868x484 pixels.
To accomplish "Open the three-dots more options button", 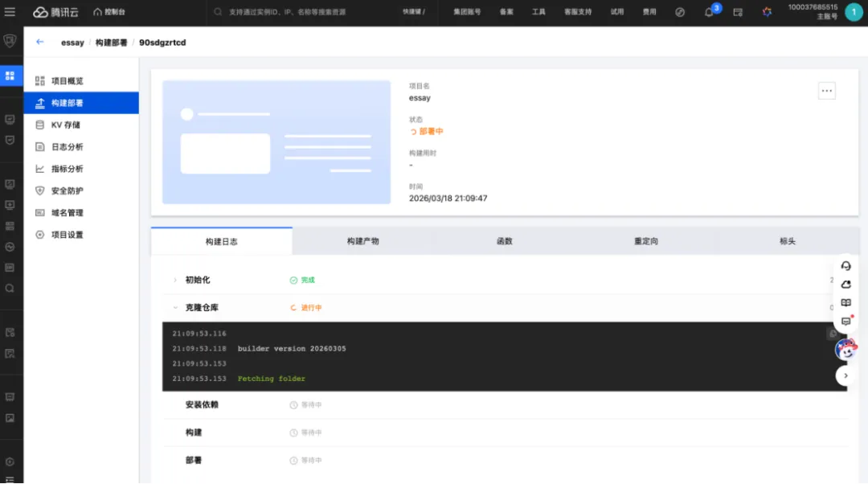I will click(x=826, y=91).
